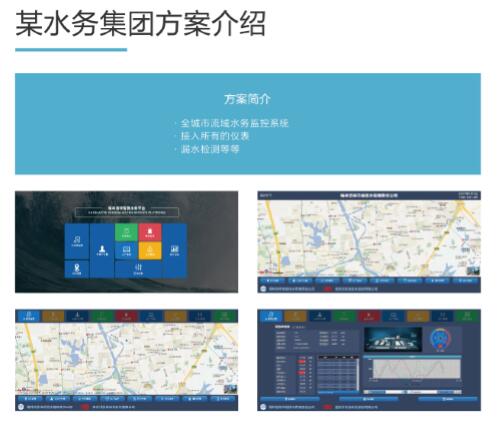Click the circular gauge on the dashboard screen
Viewport: 498px width, 422px height.
(x=441, y=339)
